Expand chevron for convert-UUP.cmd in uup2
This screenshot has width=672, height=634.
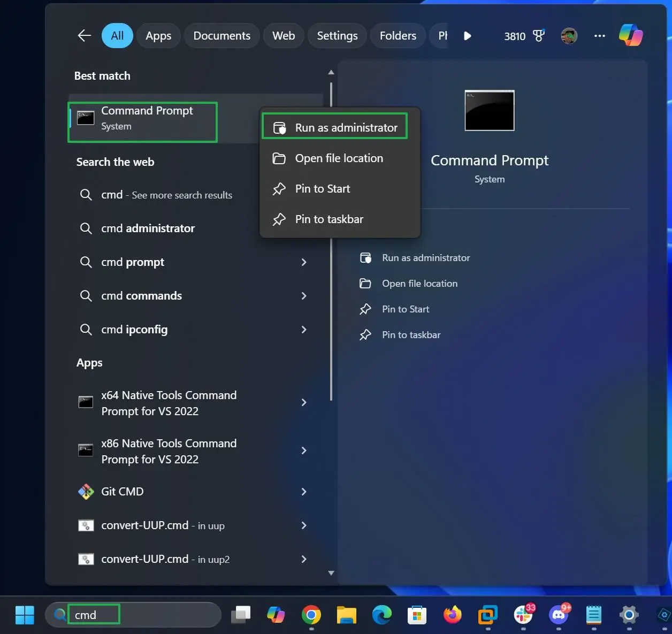point(304,559)
